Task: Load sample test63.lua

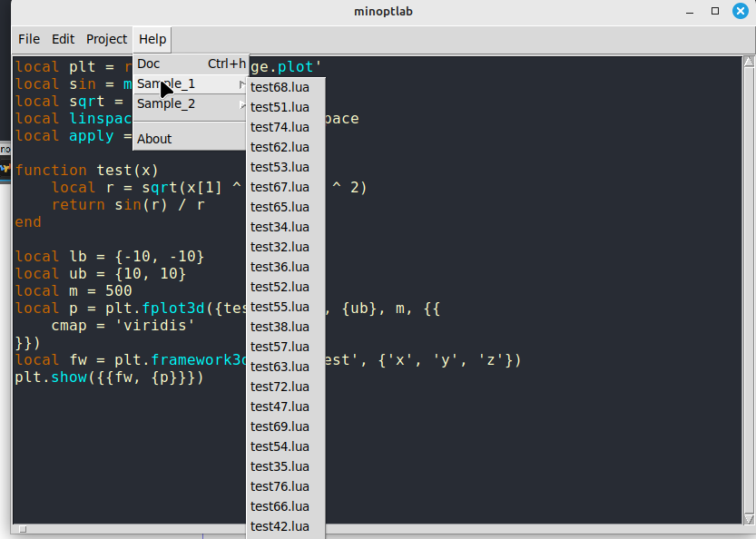Action: (285, 367)
